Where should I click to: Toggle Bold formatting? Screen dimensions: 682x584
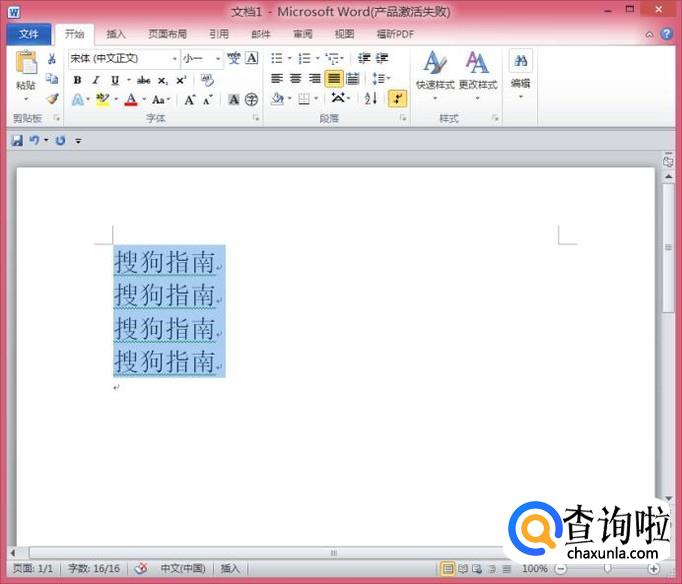(x=77, y=80)
